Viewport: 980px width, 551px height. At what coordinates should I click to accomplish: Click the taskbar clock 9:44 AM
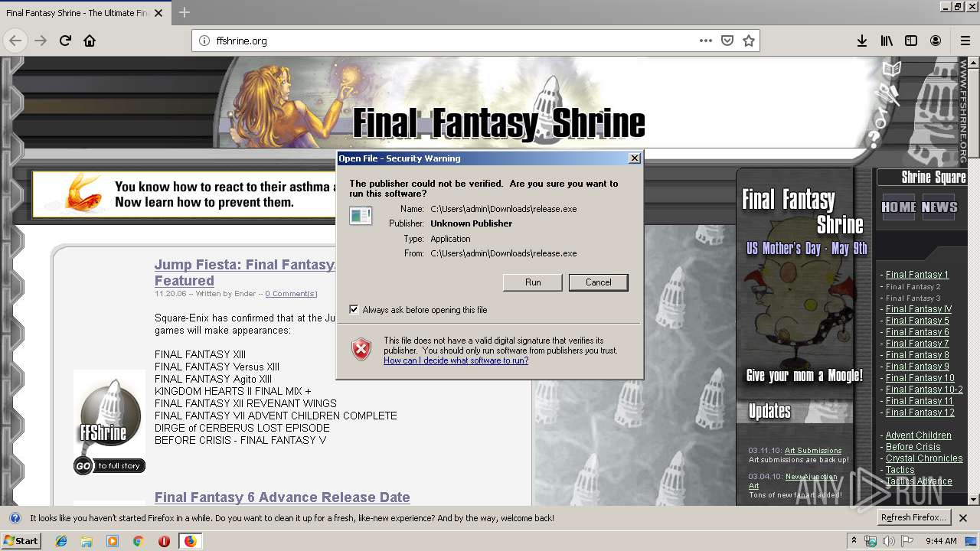tap(941, 541)
